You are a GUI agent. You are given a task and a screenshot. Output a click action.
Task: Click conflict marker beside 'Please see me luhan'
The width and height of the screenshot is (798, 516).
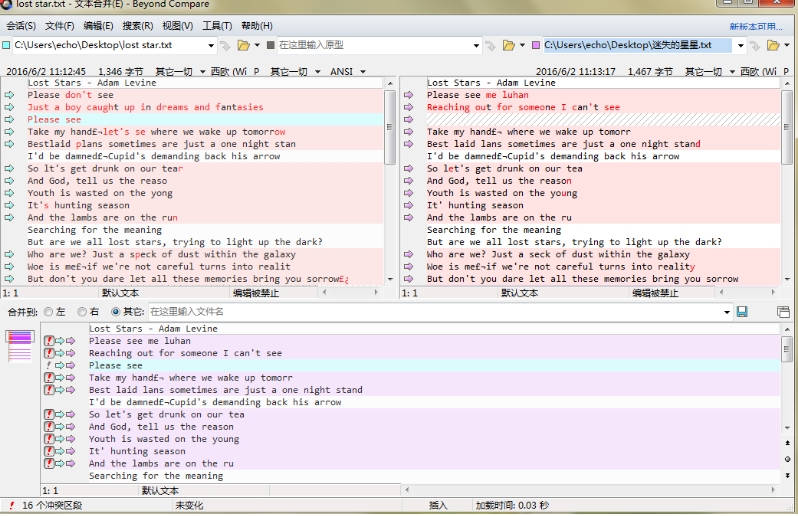pos(49,341)
